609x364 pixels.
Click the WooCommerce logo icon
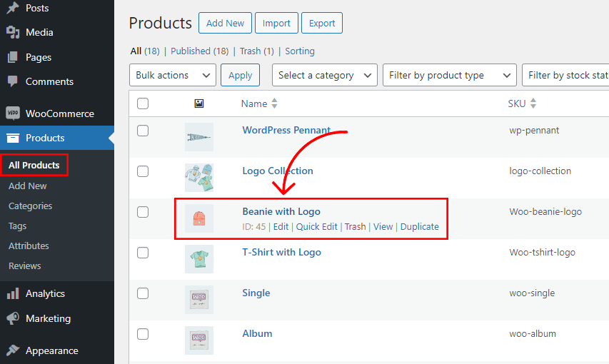click(13, 113)
